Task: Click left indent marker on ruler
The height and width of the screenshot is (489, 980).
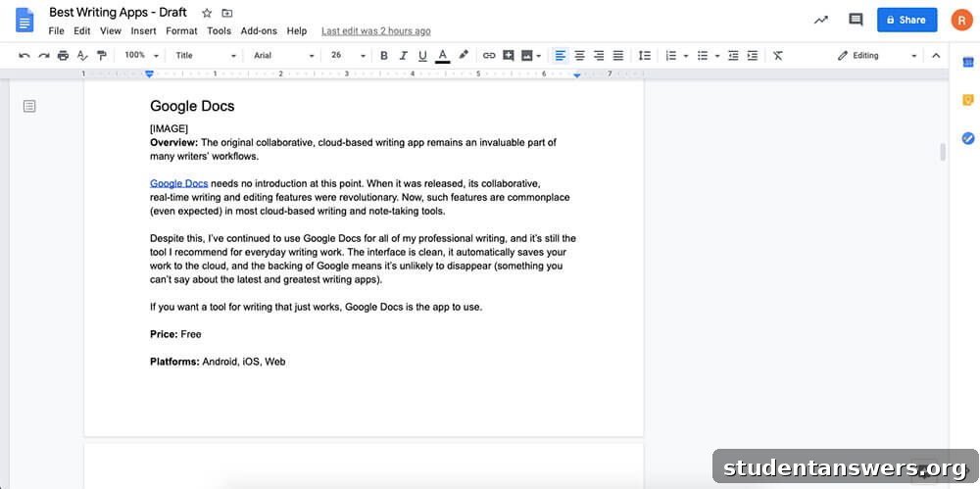Action: point(149,74)
